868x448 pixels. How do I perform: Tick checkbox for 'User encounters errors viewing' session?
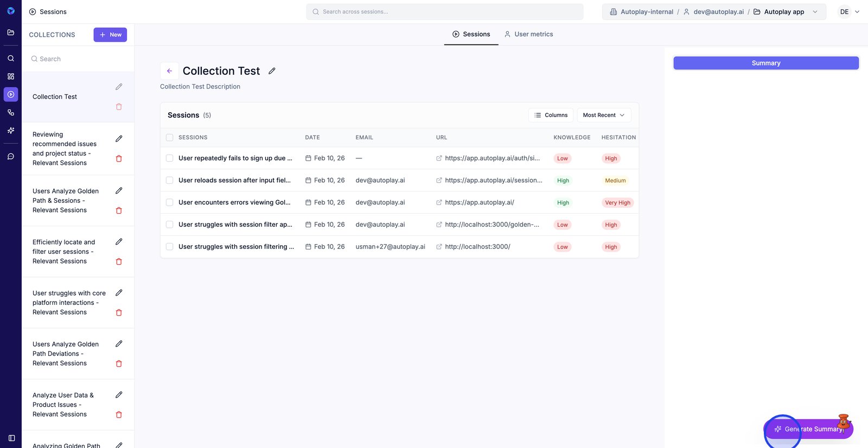click(x=170, y=202)
